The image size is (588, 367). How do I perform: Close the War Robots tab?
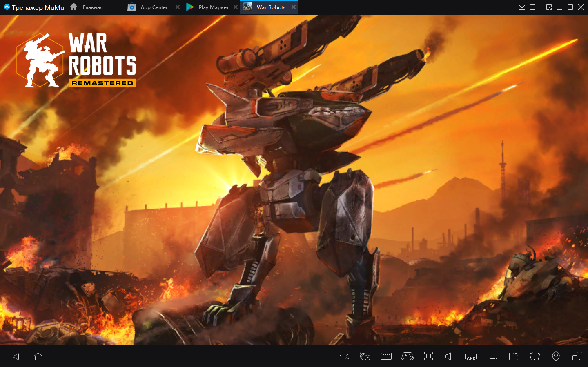point(294,7)
